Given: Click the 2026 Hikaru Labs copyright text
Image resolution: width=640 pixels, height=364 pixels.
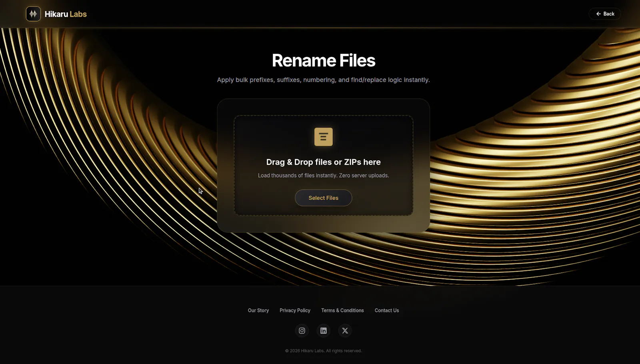Looking at the screenshot, I should 324,351.
